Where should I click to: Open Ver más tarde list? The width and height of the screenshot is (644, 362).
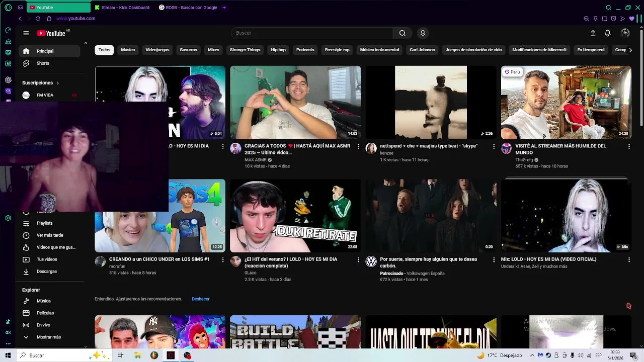coord(49,235)
